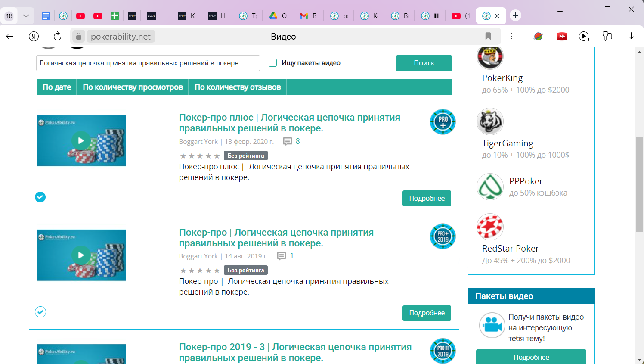
Task: Click the PRO+ 2019 badge on the second video
Action: [x=443, y=236]
